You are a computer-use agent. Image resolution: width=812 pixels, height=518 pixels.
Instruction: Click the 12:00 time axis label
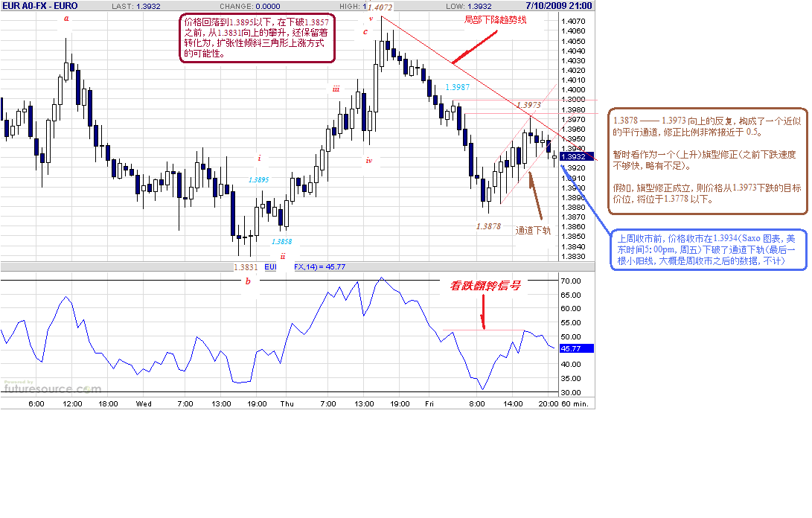tap(72, 404)
